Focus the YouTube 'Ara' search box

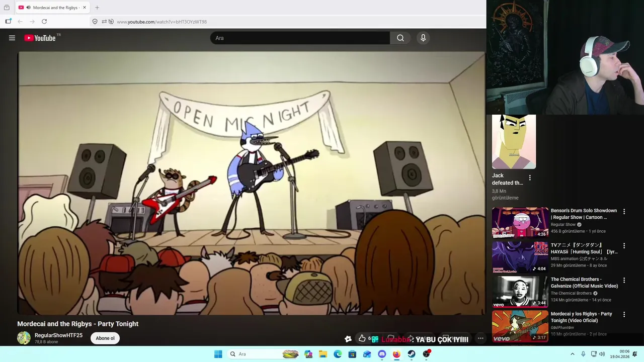(x=300, y=38)
